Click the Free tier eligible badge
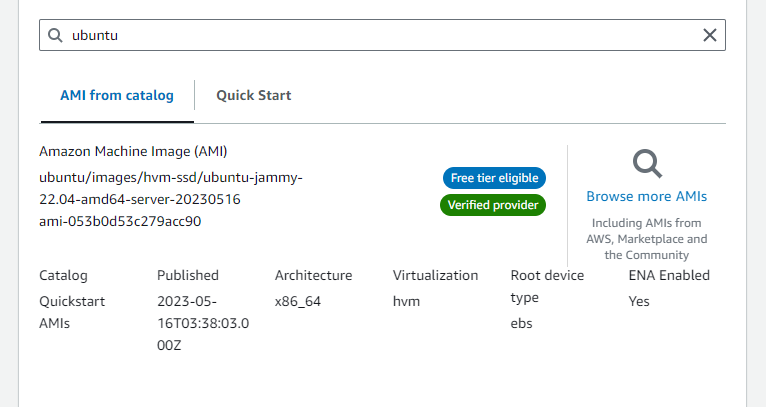Image resolution: width=766 pixels, height=407 pixels. pyautogui.click(x=494, y=178)
